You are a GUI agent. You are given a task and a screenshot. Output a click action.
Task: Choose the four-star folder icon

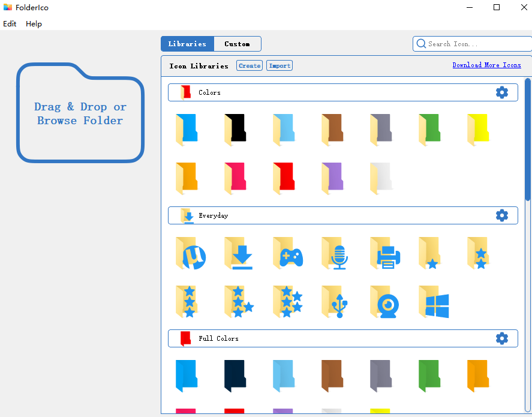[239, 302]
